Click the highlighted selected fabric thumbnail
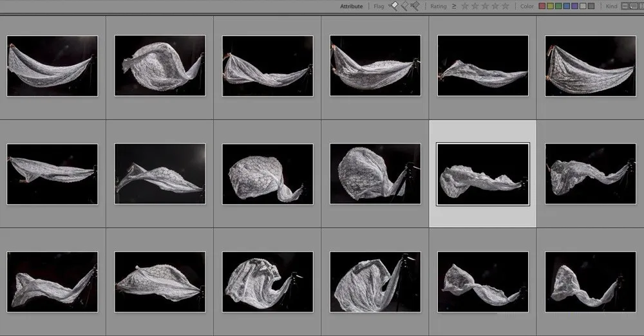The height and width of the screenshot is (336, 644). point(482,174)
